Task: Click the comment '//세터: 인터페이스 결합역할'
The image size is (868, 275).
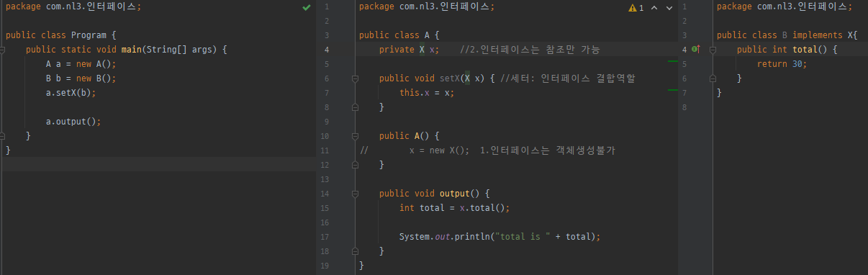Action: point(568,78)
